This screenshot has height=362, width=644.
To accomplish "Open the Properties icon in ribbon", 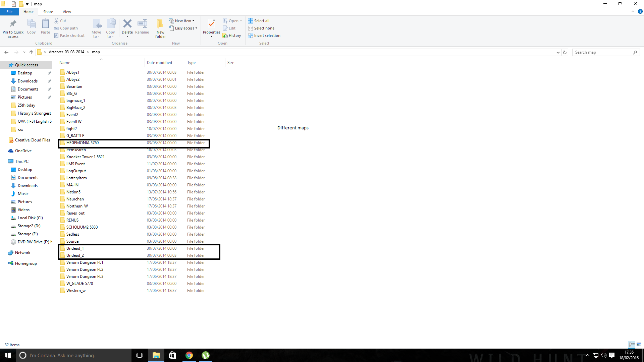I will click(x=211, y=24).
